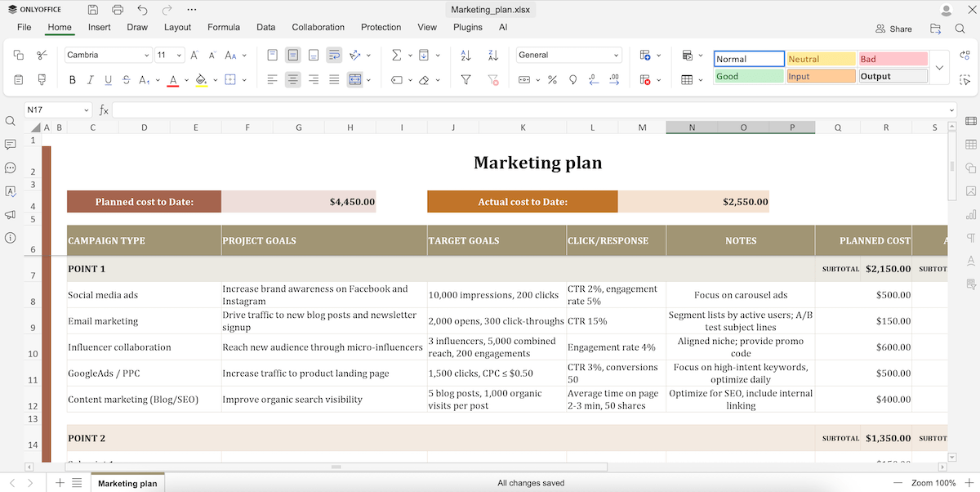Open the Chat panel in left sidebar
Viewport: 980px width, 492px height.
click(11, 168)
